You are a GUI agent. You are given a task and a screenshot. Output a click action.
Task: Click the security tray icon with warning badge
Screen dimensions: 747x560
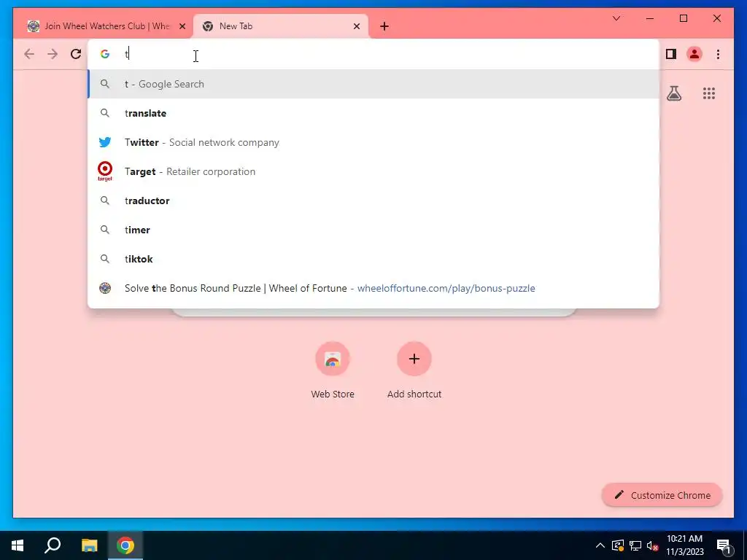[618, 545]
